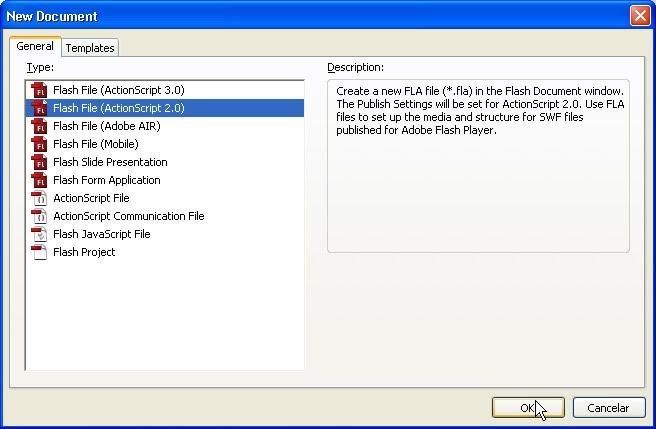Click the Flash Slide Presentation icon
The width and height of the screenshot is (656, 429).
click(x=39, y=162)
